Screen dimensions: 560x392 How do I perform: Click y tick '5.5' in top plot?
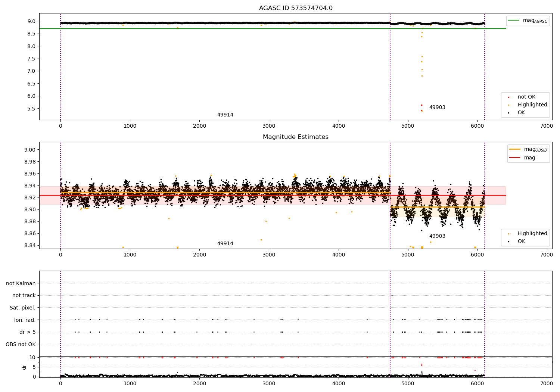[31, 109]
